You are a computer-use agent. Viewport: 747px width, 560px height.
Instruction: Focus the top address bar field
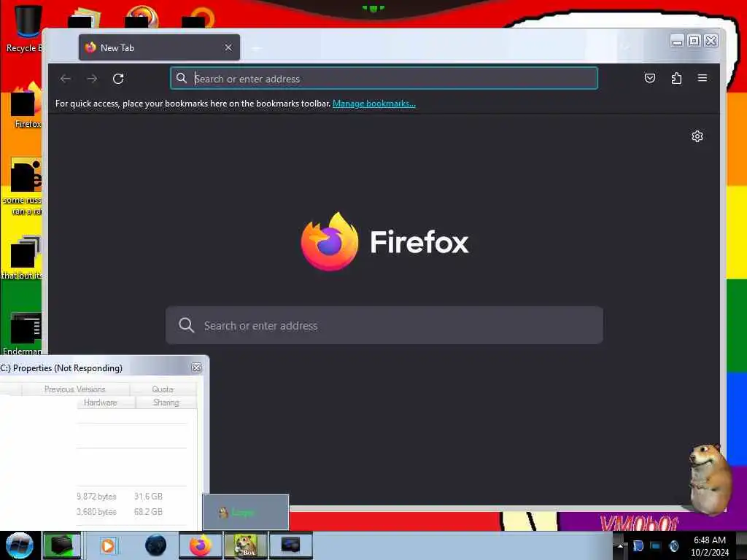[384, 79]
